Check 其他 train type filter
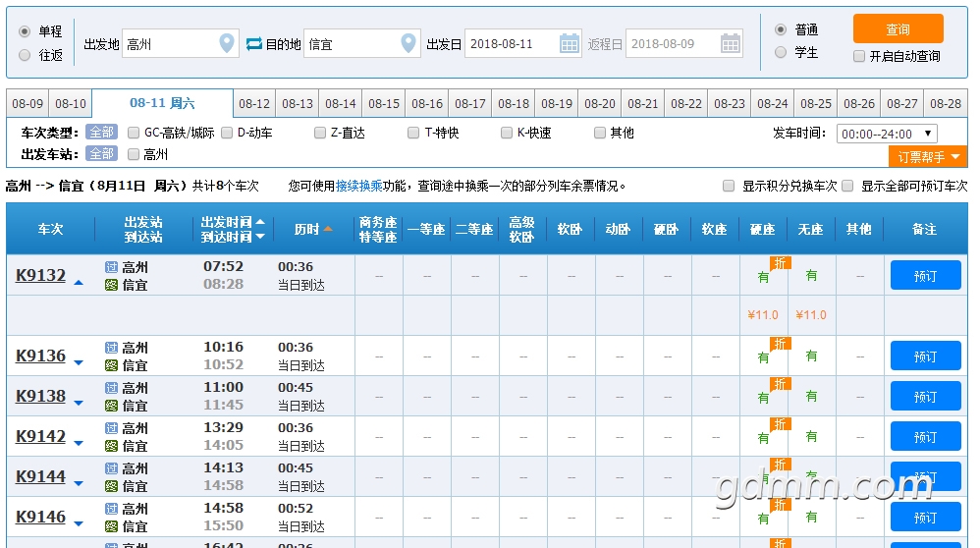This screenshot has height=548, width=980. [600, 133]
